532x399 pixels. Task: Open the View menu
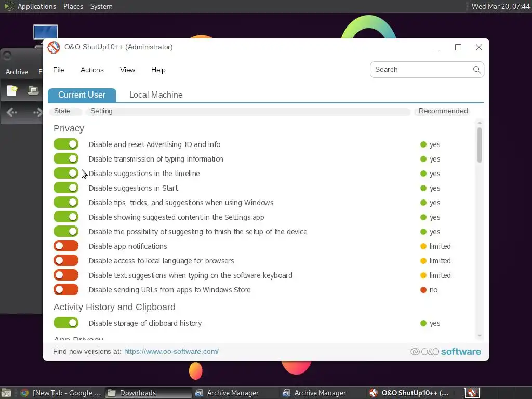coord(128,70)
